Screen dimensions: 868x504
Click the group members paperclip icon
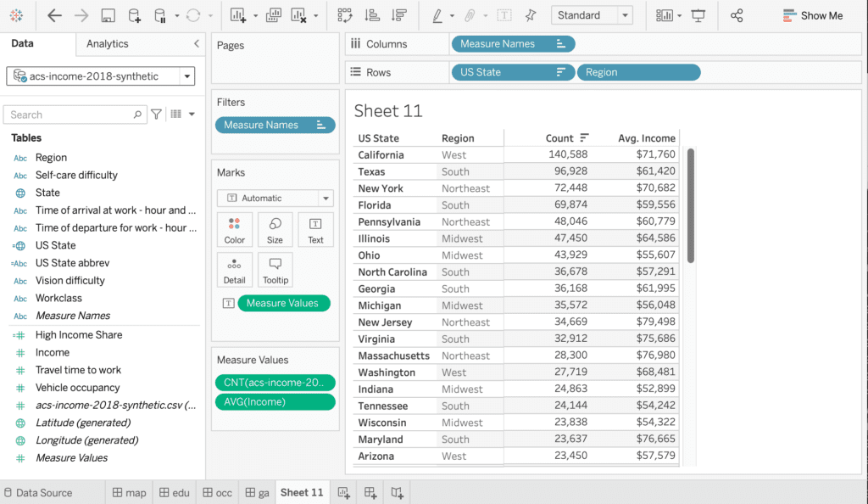click(470, 15)
